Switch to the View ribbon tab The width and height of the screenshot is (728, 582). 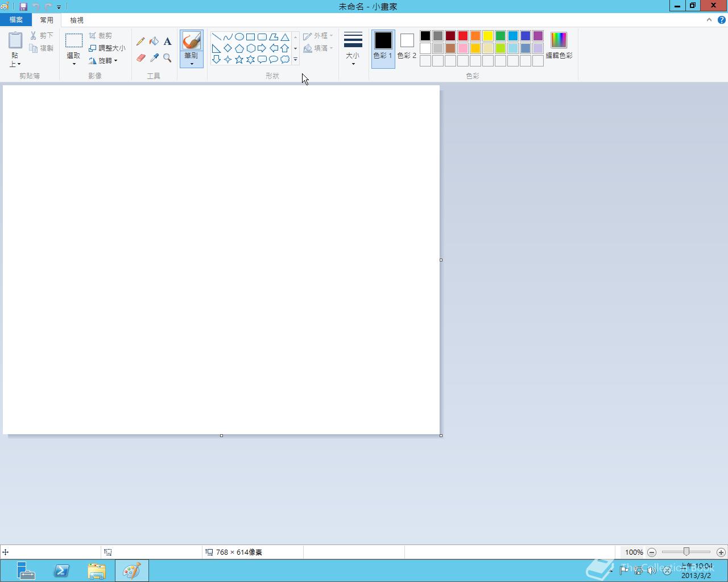pos(77,20)
